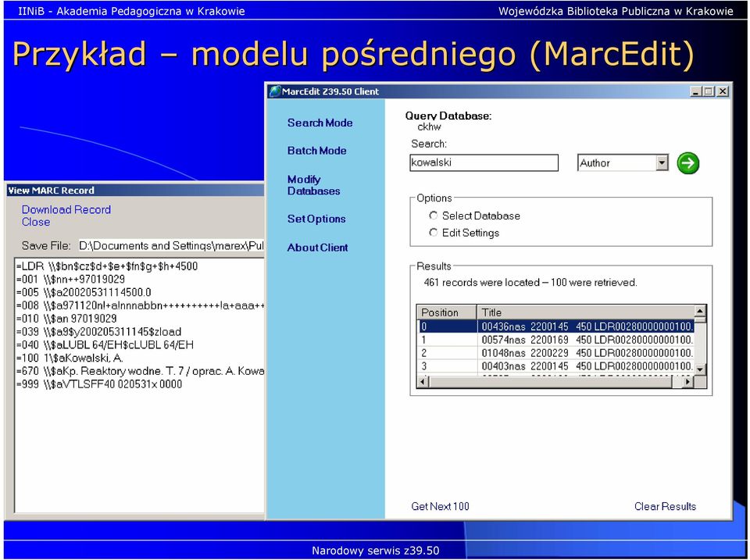The image size is (750, 560).
Task: Minimize the MarcEdit Z39.50 Client window
Action: (696, 91)
